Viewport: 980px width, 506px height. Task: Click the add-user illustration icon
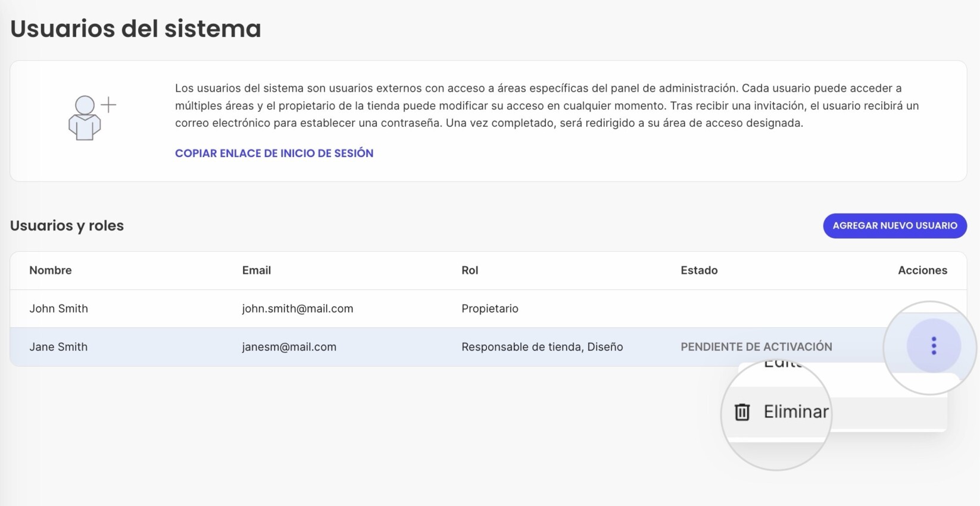point(92,118)
